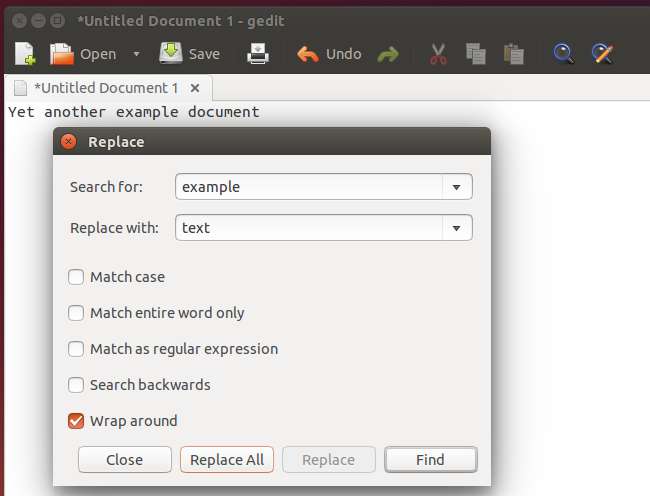Expand the Replace with history dropdown
Image resolution: width=650 pixels, height=496 pixels.
pos(457,228)
